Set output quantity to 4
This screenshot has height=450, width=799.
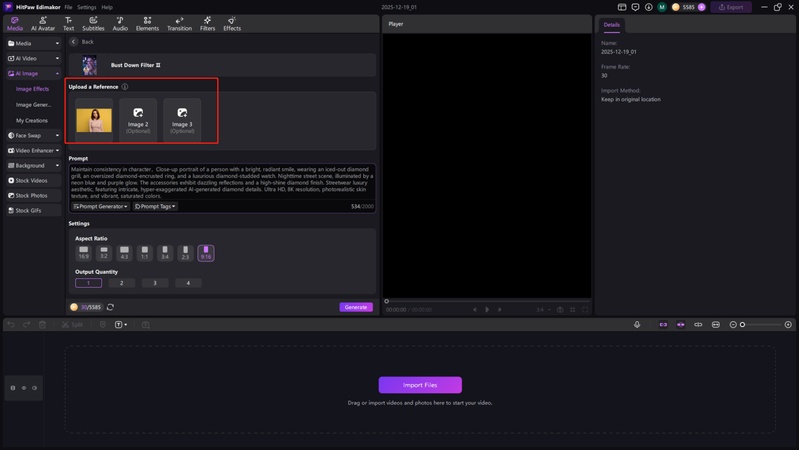point(188,283)
